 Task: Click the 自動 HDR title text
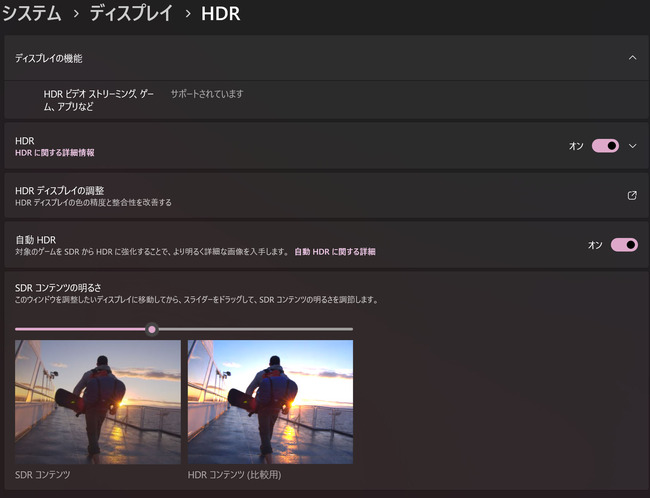pos(36,240)
